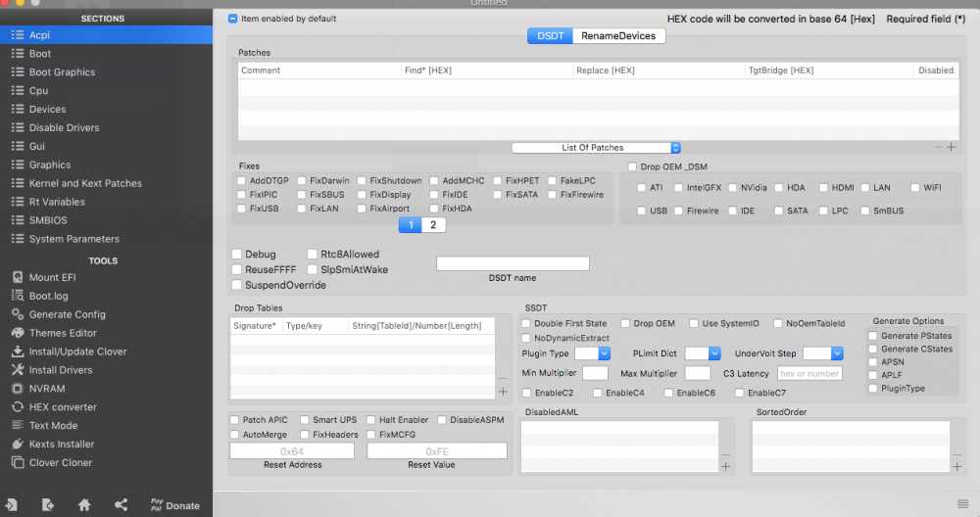Click the import configuration icon
Screen dimensions: 980x517
point(11,505)
